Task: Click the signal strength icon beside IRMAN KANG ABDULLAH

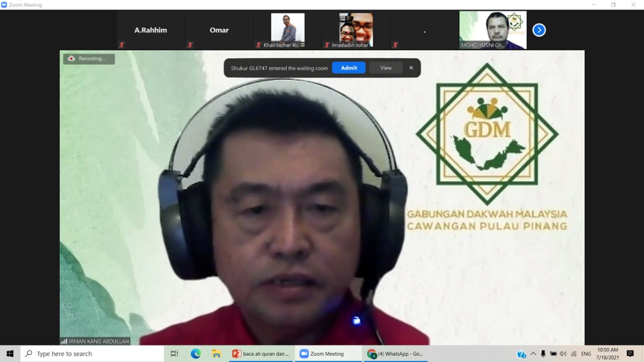Action: tap(63, 341)
